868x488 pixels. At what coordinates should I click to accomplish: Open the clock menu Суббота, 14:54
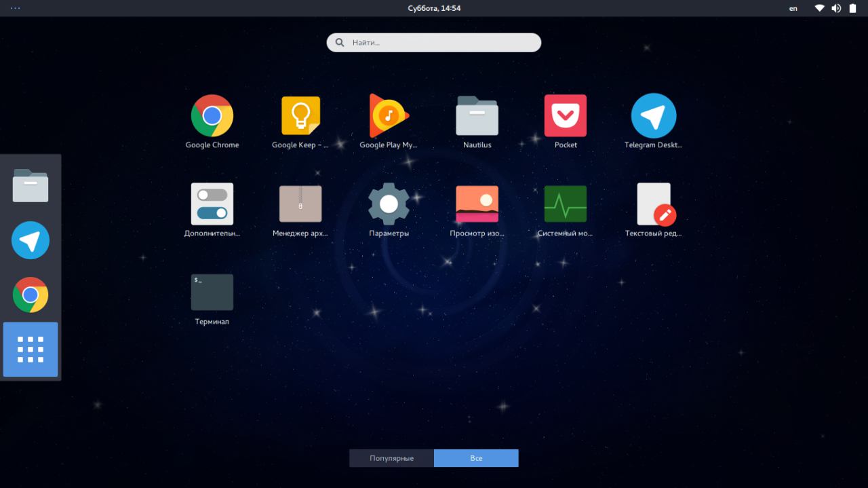pyautogui.click(x=434, y=8)
